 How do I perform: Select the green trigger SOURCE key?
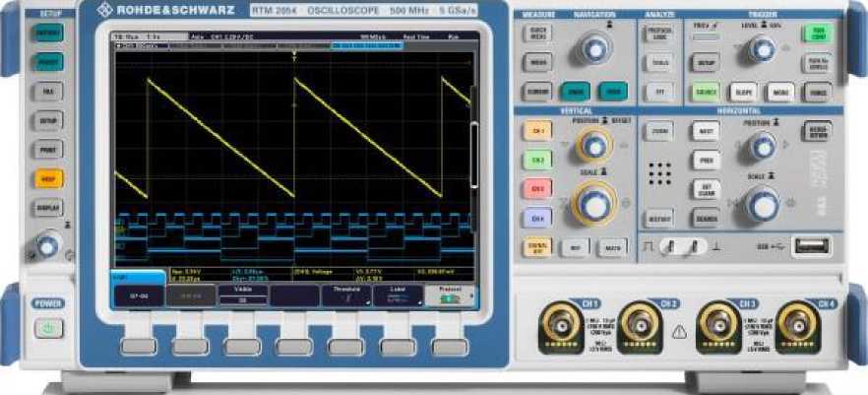pyautogui.click(x=706, y=92)
